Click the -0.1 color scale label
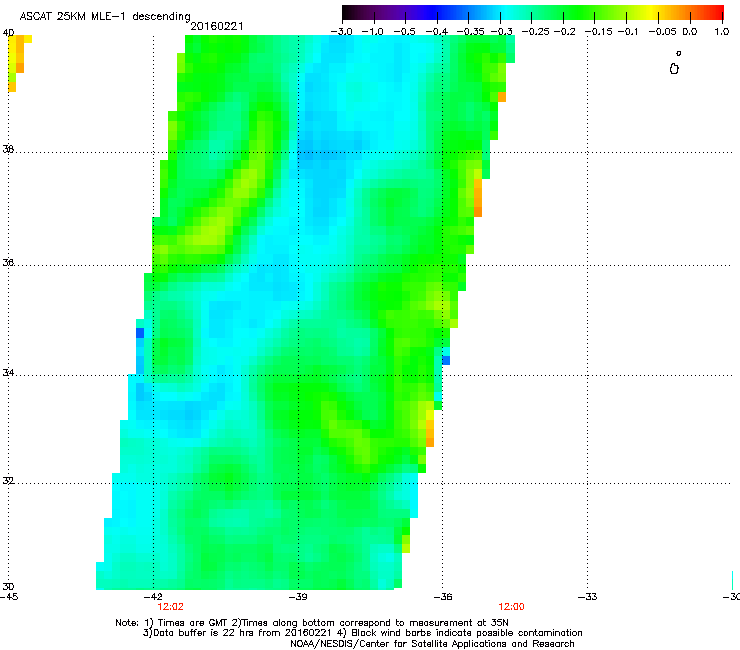The height and width of the screenshot is (650, 740). coord(628,32)
